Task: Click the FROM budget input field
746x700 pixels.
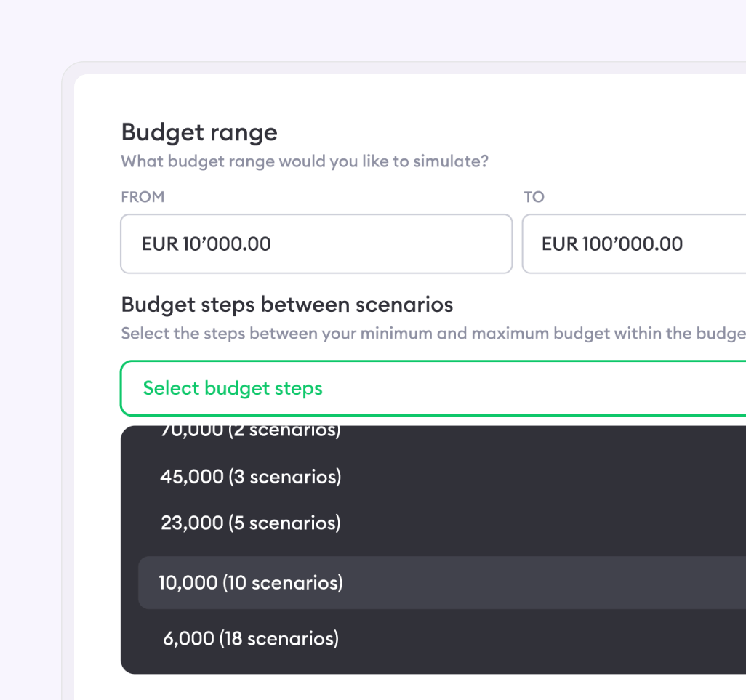Action: [316, 244]
